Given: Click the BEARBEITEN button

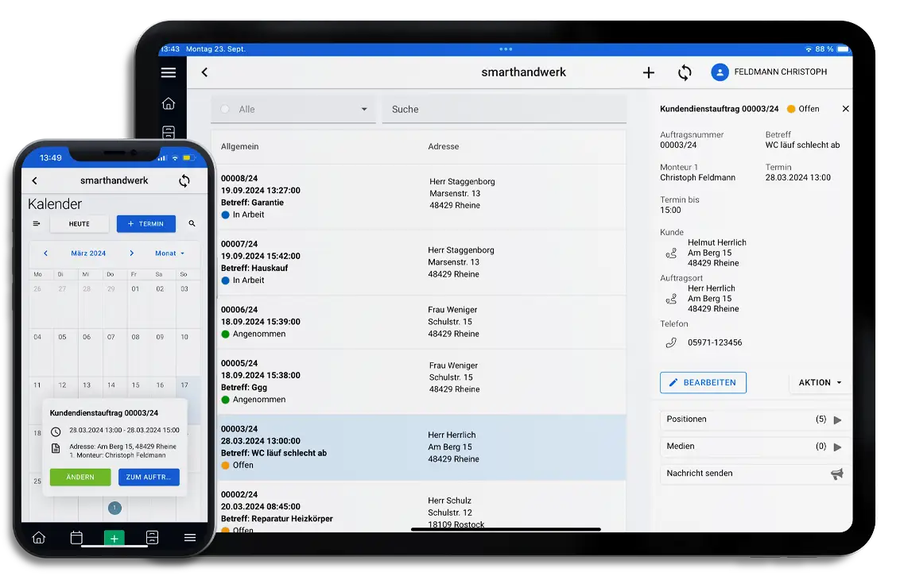Looking at the screenshot, I should click(703, 382).
